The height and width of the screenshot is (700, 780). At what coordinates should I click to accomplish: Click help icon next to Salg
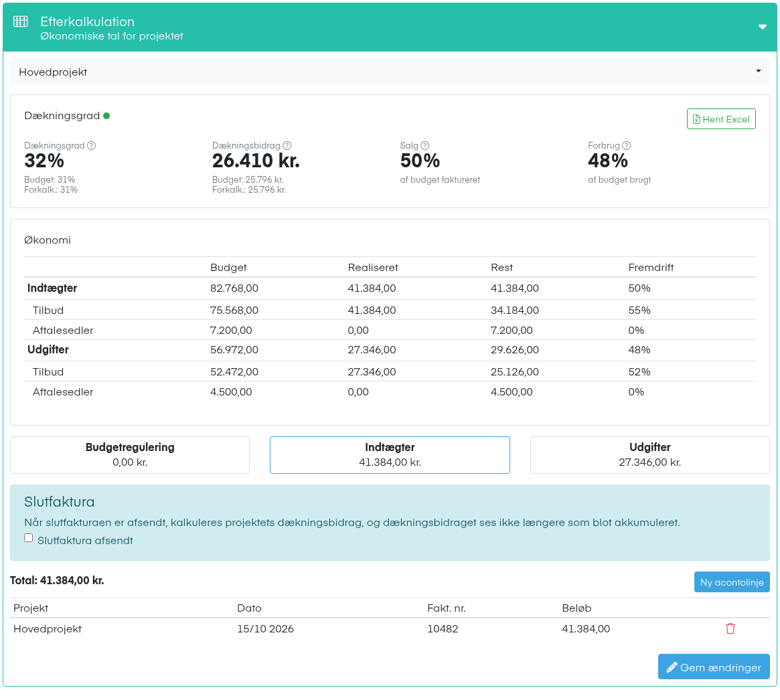click(x=425, y=146)
